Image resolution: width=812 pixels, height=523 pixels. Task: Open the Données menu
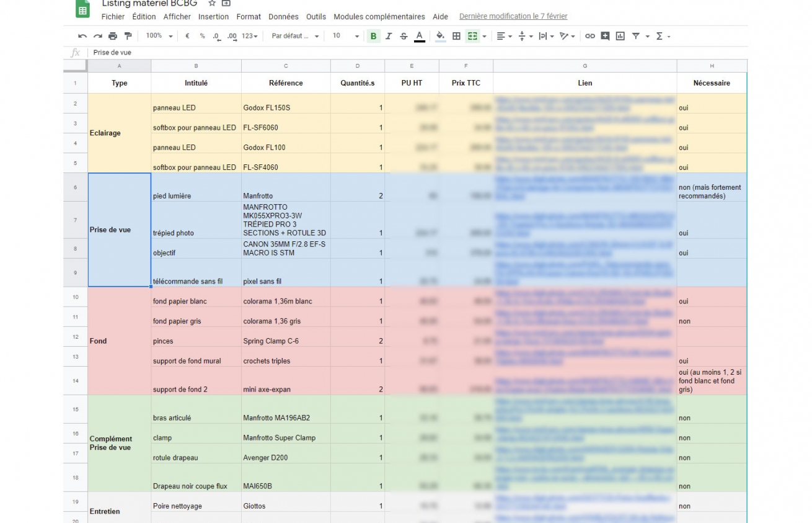[283, 17]
